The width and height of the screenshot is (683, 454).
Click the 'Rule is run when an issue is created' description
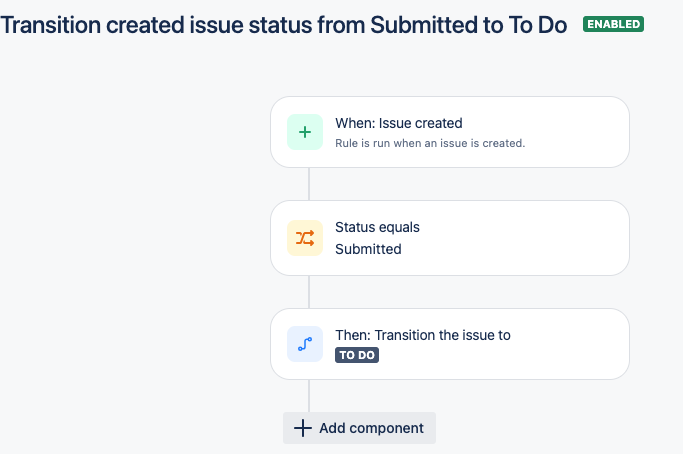pyautogui.click(x=430, y=143)
